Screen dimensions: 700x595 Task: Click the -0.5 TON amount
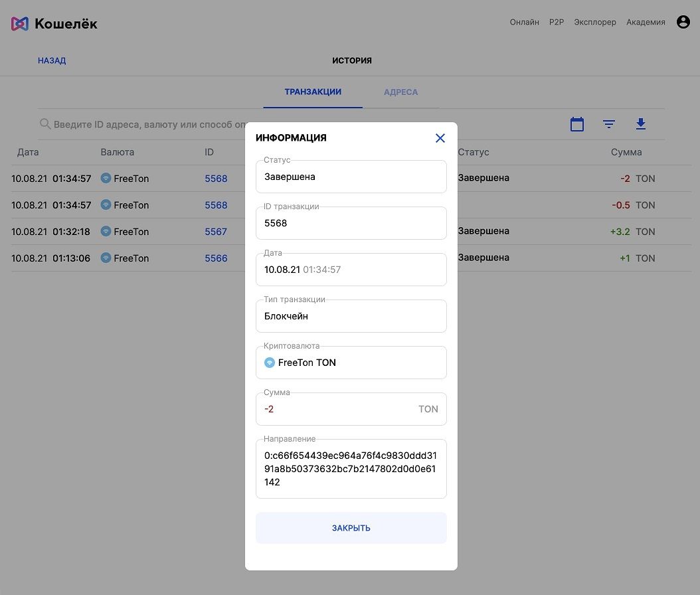point(633,205)
